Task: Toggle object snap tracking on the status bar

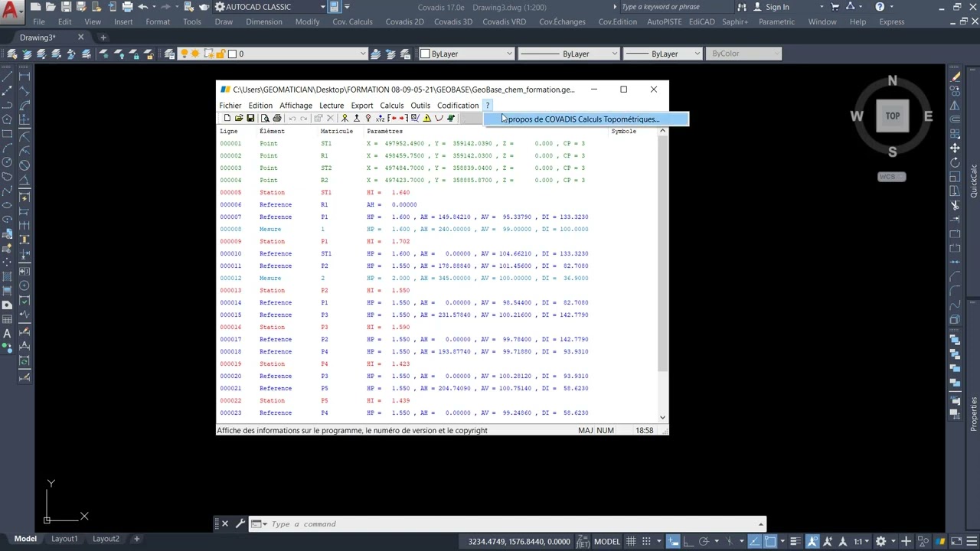Action: click(x=754, y=541)
